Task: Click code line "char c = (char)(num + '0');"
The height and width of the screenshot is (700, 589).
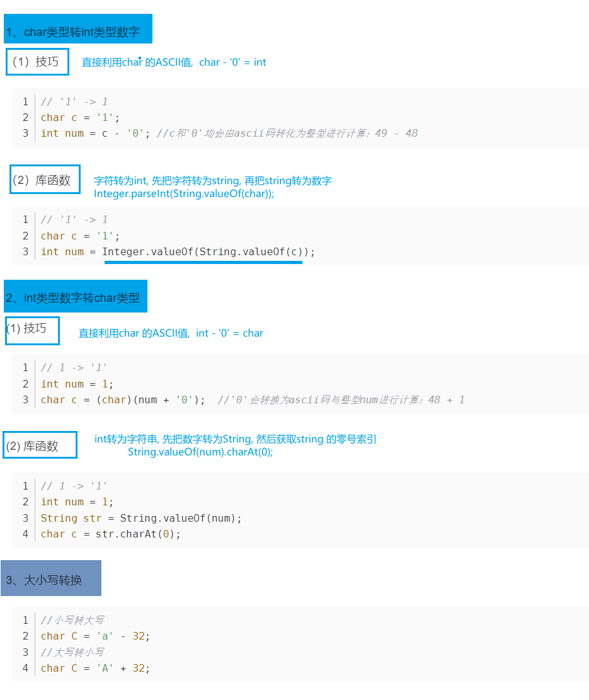Action: point(123,399)
